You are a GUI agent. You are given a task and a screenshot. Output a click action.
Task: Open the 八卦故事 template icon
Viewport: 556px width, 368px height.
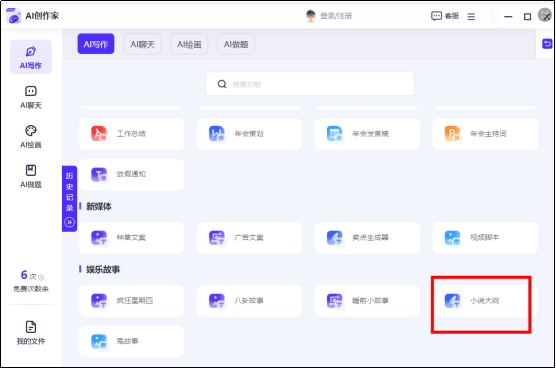(217, 301)
